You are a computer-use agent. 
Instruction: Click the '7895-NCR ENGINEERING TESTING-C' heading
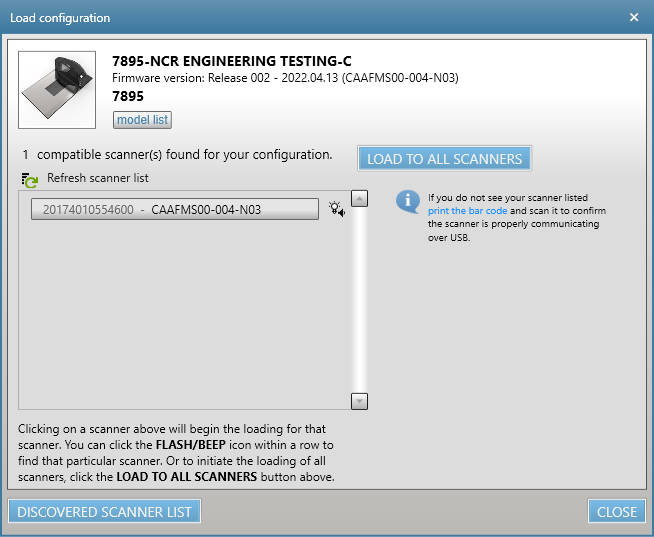pyautogui.click(x=232, y=61)
